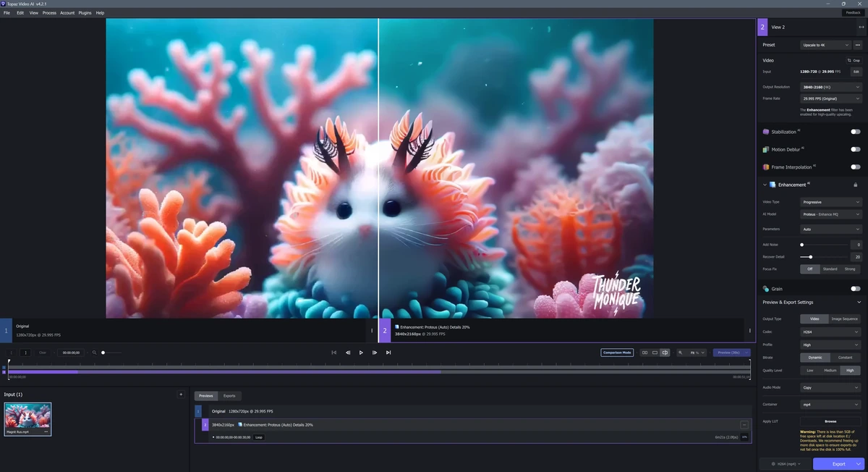Screen dimensions: 868x472
Task: Click the Add Noise value field
Action: 856,245
